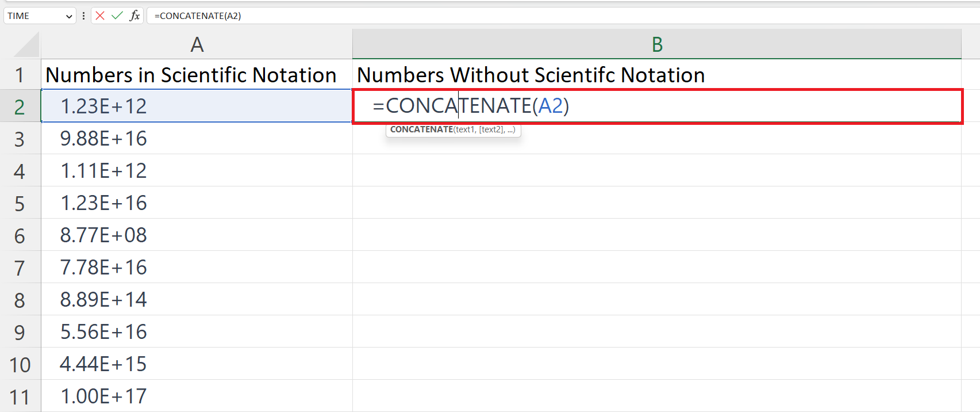
Task: Cancel the formula entry with the X icon
Action: 100,16
